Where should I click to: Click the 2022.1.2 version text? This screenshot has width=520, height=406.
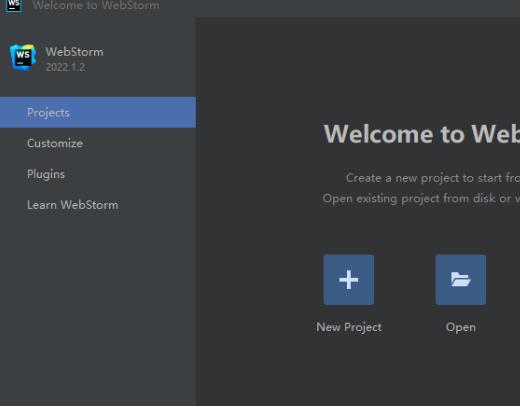click(x=65, y=67)
